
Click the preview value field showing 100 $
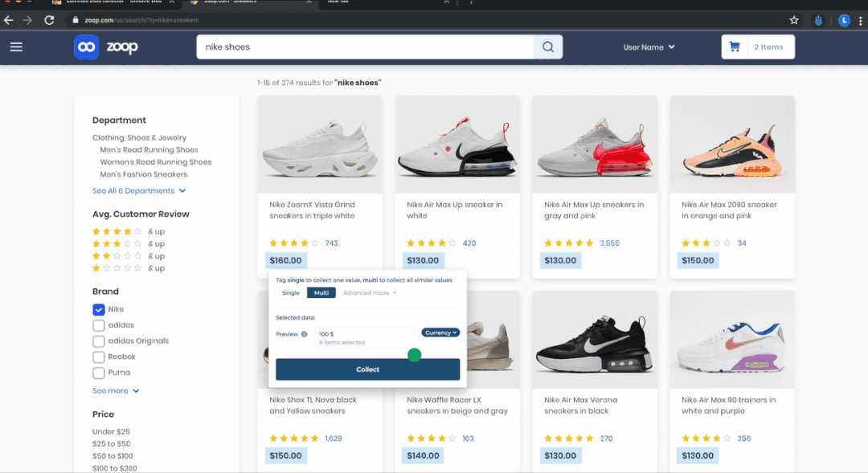coord(364,338)
